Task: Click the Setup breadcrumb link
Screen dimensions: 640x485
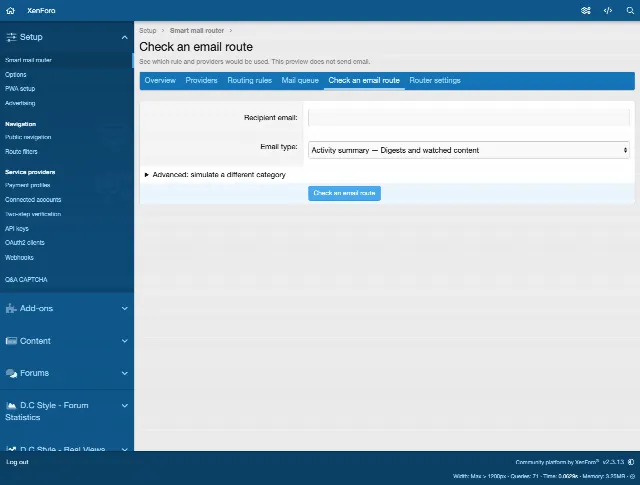Action: point(147,31)
